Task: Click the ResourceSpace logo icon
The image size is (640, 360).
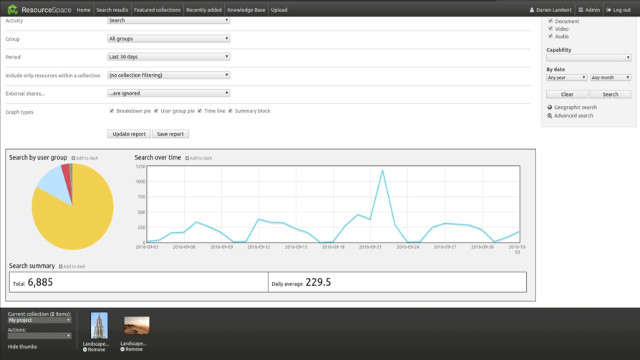Action: [x=12, y=9]
